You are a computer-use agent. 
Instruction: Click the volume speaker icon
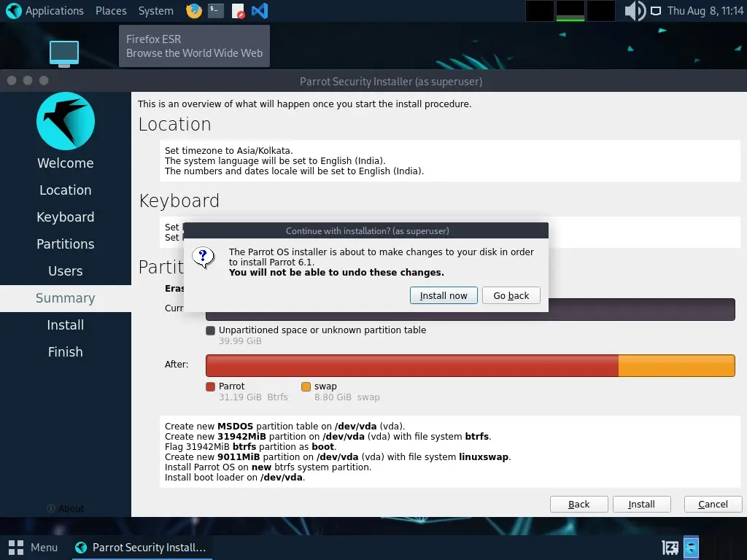[635, 11]
